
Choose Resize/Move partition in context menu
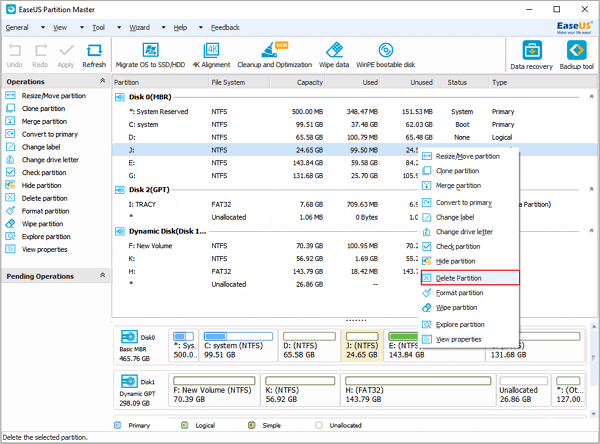coord(470,156)
